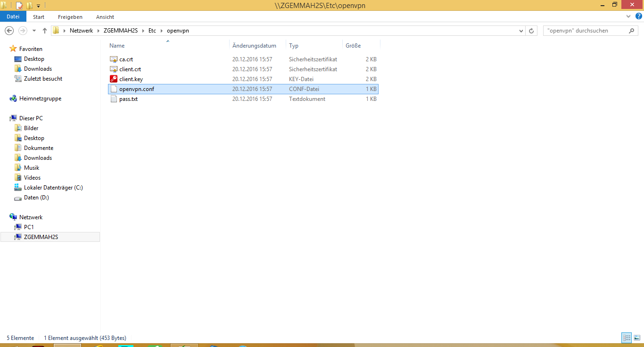This screenshot has height=347, width=644.
Task: Sort files by Änderungsdatum column header
Action: click(254, 46)
